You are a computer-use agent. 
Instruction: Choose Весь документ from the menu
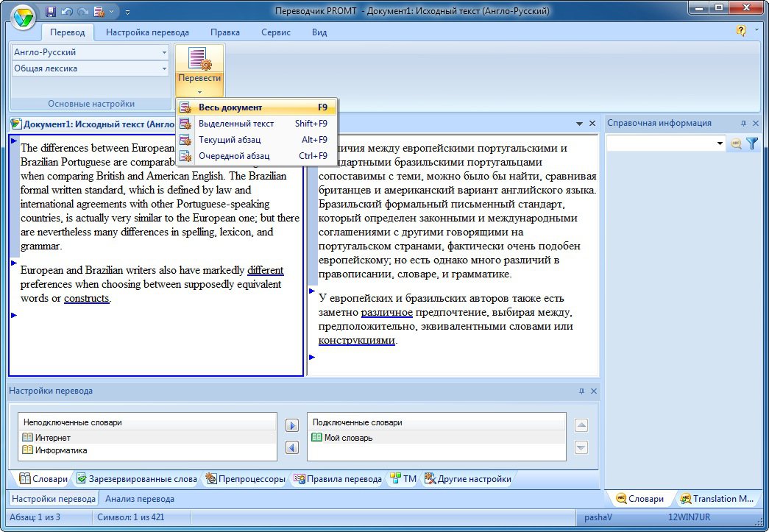pos(257,107)
